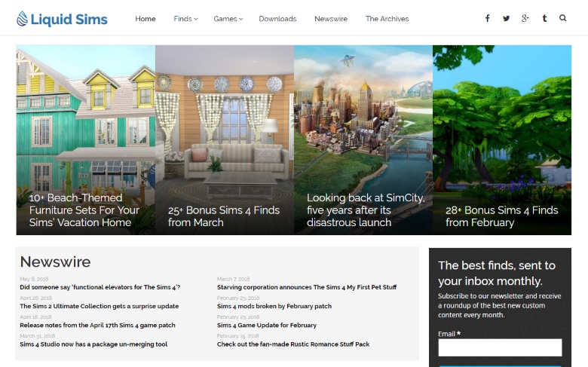Image resolution: width=588 pixels, height=367 pixels.
Task: Click the 'February 15, 2018' date text
Action: tap(237, 336)
